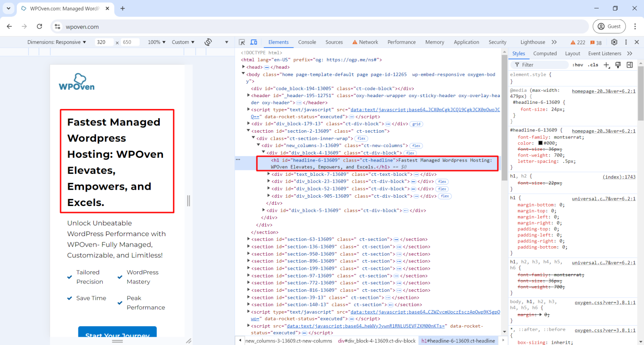Image resolution: width=644 pixels, height=345 pixels.
Task: Select the inspect element cursor tool
Action: (x=241, y=42)
